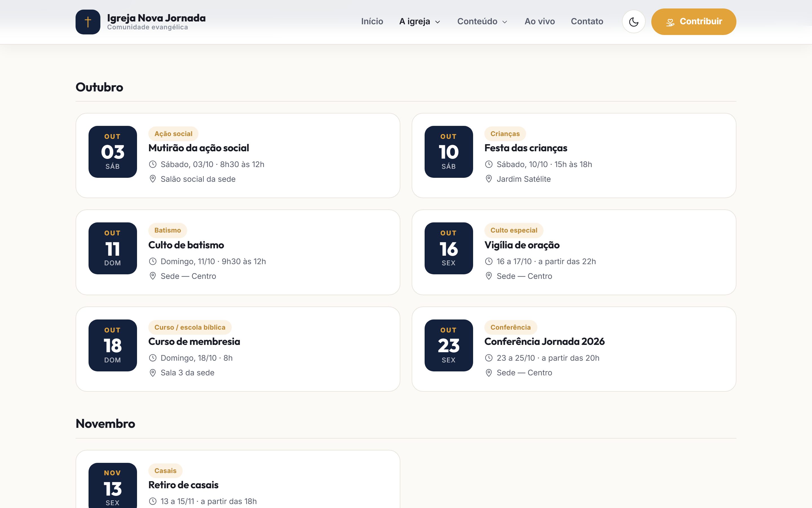Click the clock icon in the Curso de membresia card
The width and height of the screenshot is (812, 508).
(153, 358)
